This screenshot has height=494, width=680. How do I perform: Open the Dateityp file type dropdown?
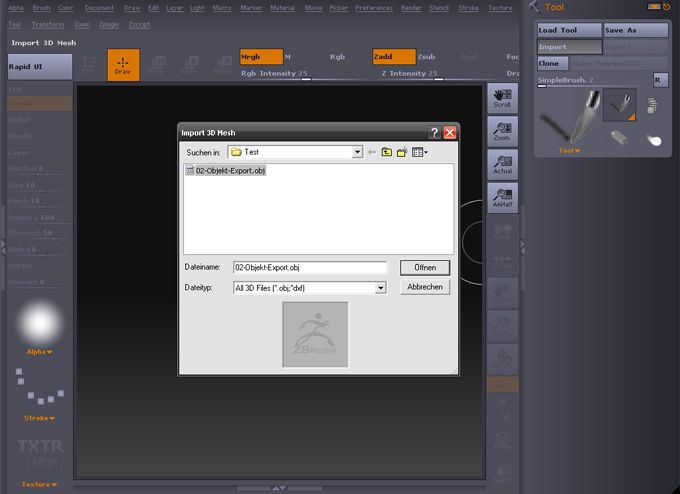pos(380,288)
